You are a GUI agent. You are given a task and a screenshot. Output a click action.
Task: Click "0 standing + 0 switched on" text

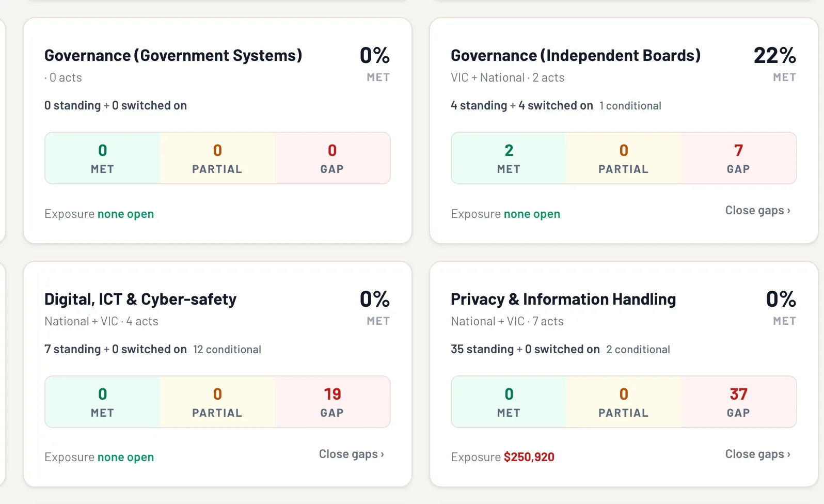click(116, 105)
